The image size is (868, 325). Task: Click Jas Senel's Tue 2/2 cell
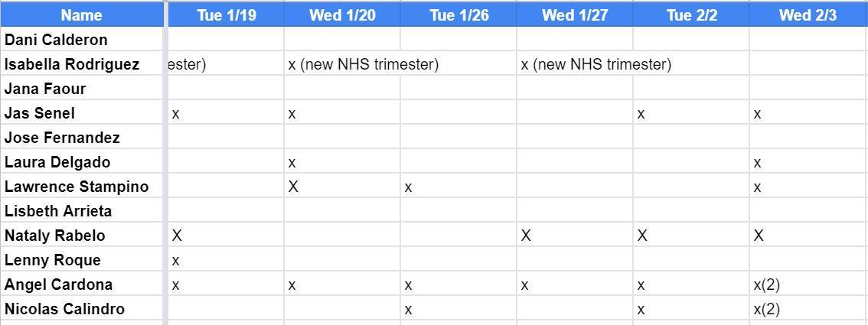click(691, 114)
